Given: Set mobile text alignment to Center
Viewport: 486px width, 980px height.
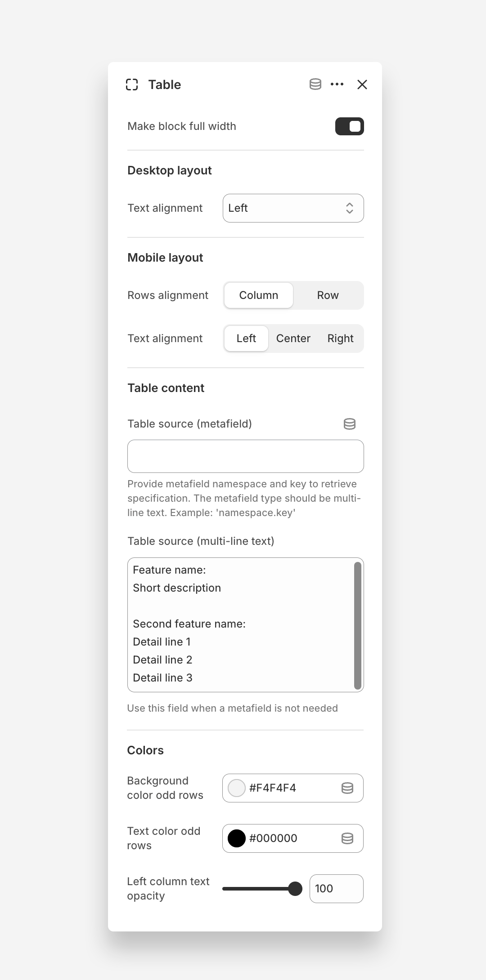Looking at the screenshot, I should [293, 339].
